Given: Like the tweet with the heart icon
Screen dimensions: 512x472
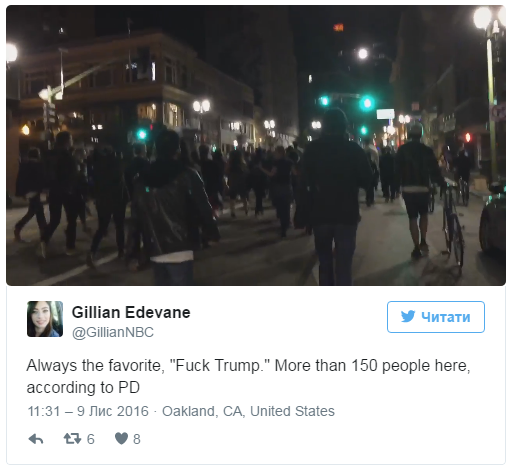Looking at the screenshot, I should (x=121, y=439).
